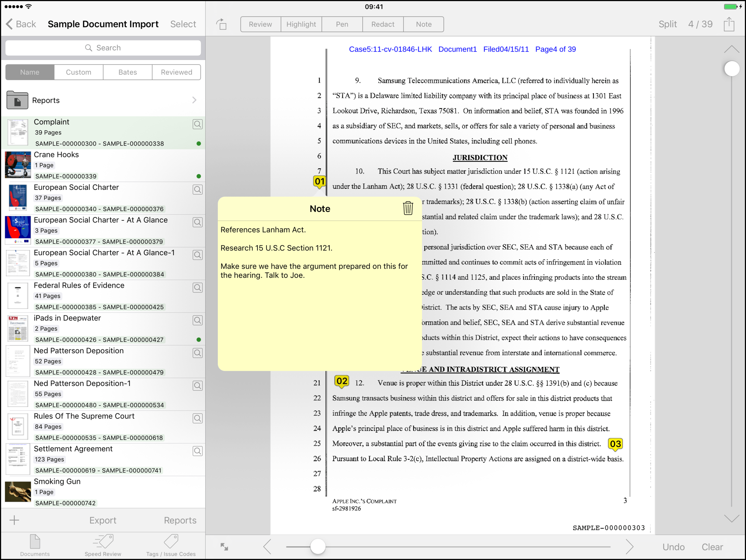This screenshot has width=746, height=560.
Task: Go to next page arrow
Action: [x=629, y=547]
